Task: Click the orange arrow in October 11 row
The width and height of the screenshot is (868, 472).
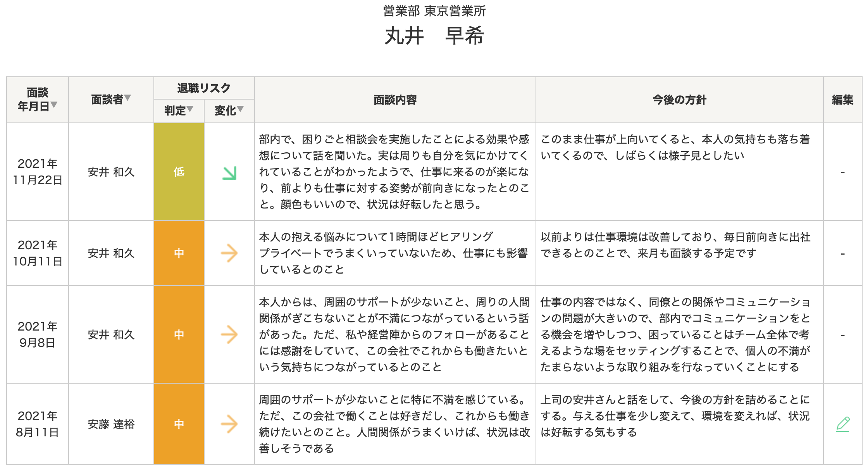Action: click(x=229, y=253)
